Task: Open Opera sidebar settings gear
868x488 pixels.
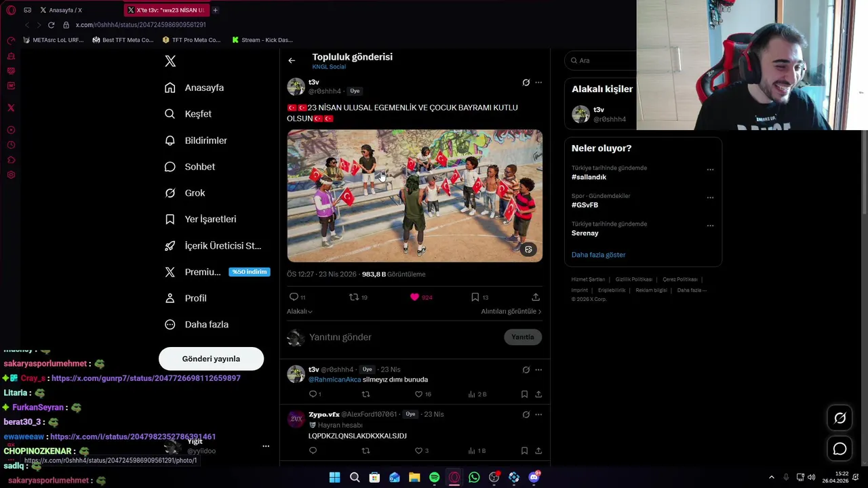Action: coord(11,175)
